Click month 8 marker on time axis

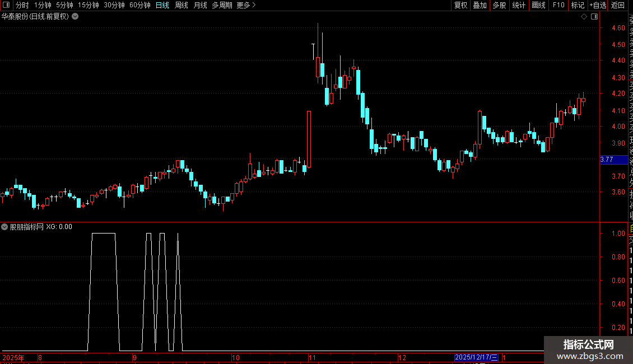[40, 357]
